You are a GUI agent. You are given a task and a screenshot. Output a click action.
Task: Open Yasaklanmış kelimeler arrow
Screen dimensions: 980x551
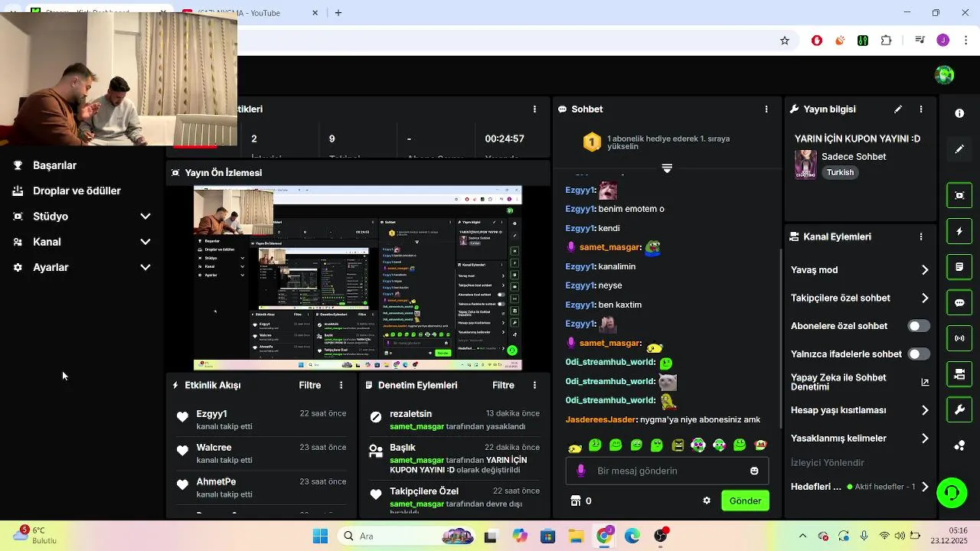[x=925, y=439]
